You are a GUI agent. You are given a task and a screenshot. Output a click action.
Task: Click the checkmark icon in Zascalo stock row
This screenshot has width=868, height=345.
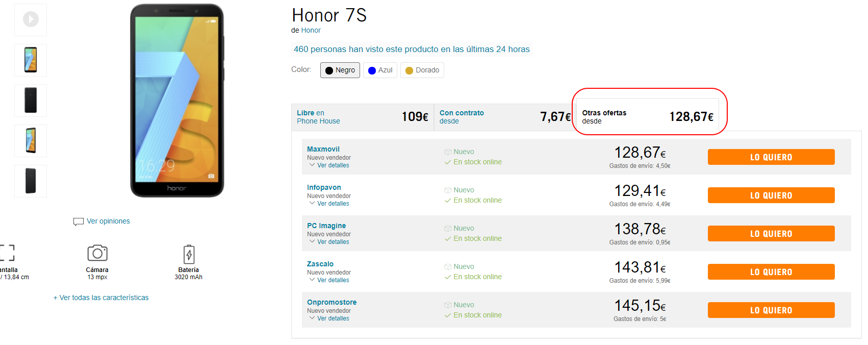(x=448, y=277)
